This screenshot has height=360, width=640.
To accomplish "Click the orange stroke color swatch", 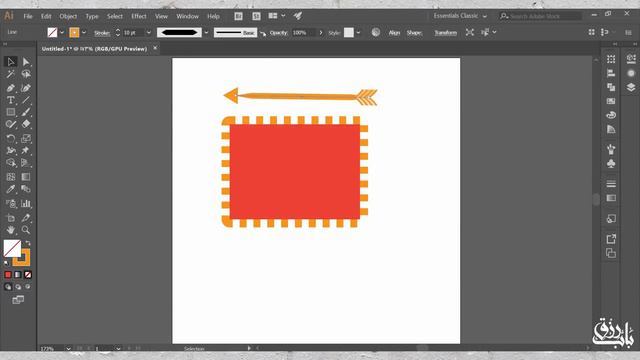I will [x=74, y=33].
